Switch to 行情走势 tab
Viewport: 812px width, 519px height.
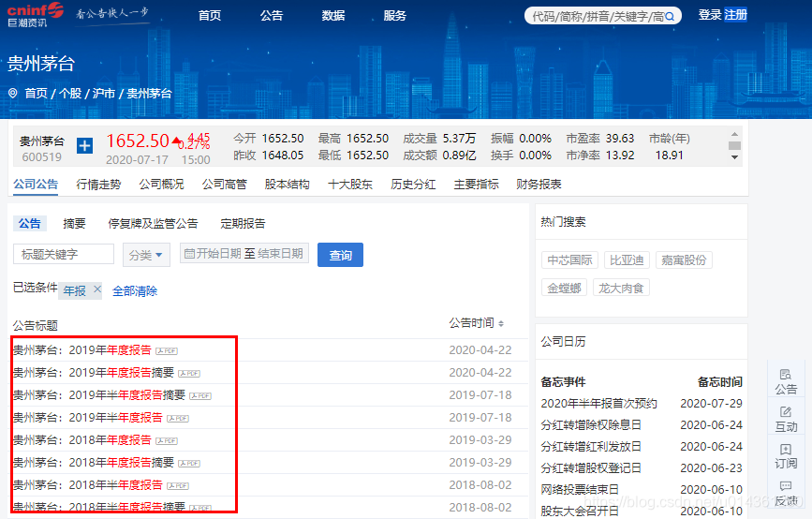(x=98, y=185)
